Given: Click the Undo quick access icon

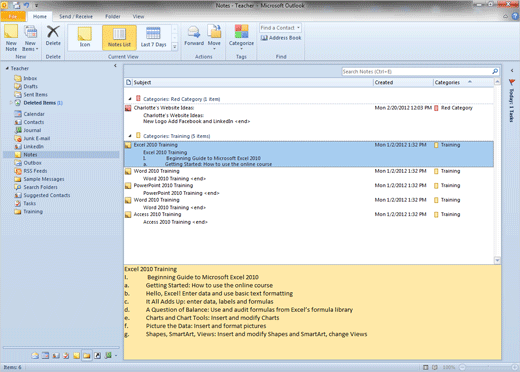Looking at the screenshot, I should tap(26, 5).
